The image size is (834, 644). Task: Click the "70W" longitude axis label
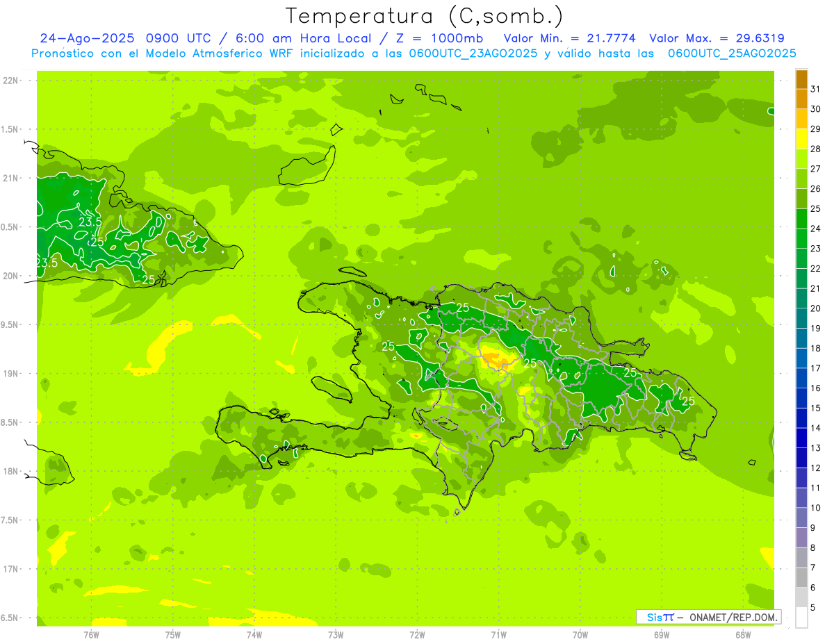[x=580, y=635]
